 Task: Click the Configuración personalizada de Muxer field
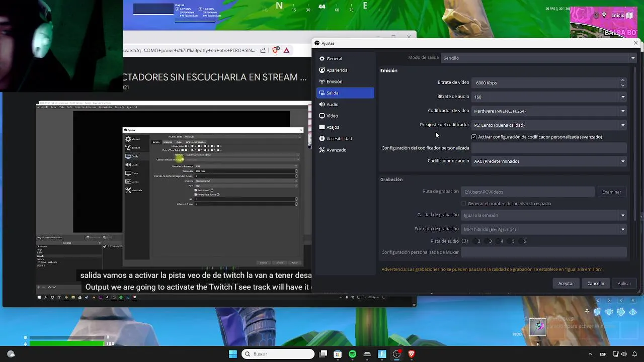[x=544, y=252]
